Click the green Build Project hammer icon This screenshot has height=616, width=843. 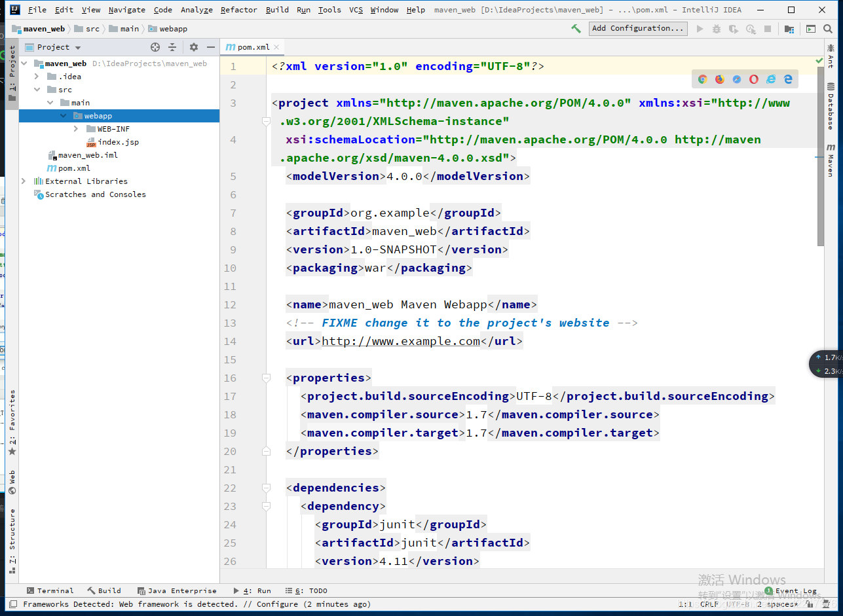(576, 29)
